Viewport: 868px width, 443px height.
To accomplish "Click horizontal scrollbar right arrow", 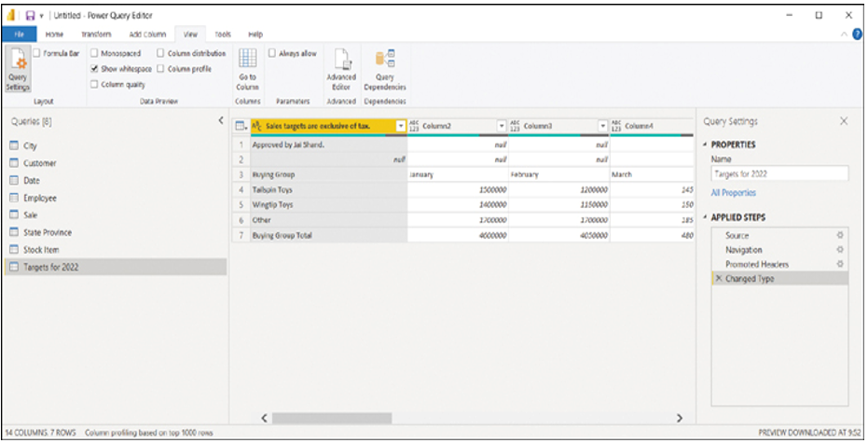I will click(680, 418).
